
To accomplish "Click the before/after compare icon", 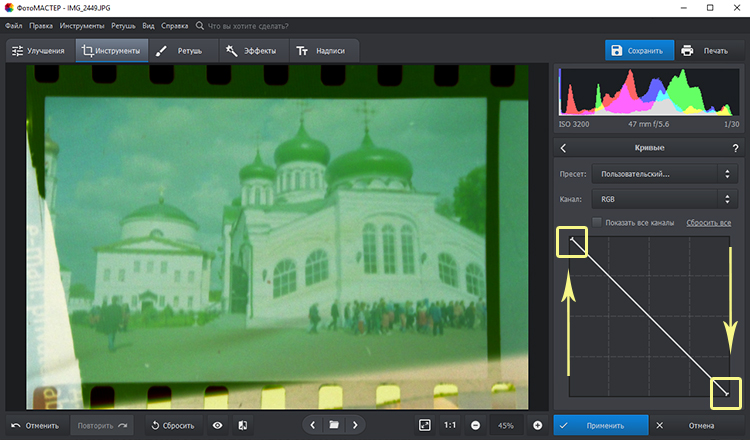I will pyautogui.click(x=243, y=425).
